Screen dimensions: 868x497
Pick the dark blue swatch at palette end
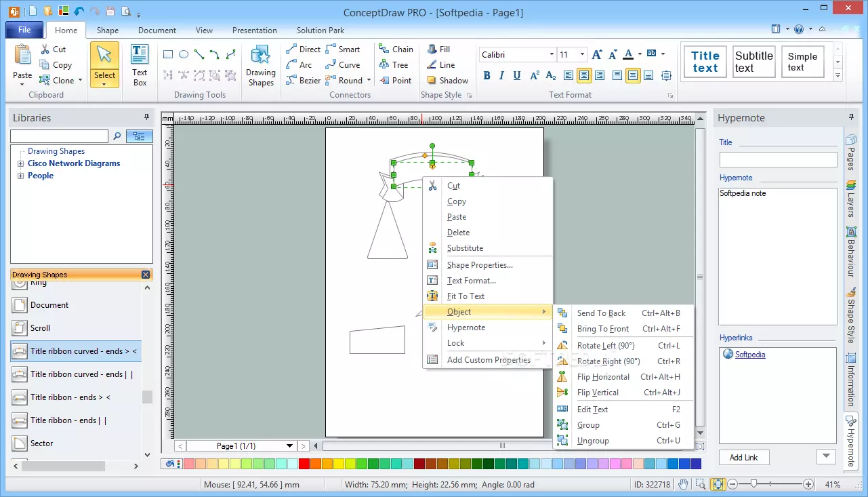pyautogui.click(x=696, y=464)
